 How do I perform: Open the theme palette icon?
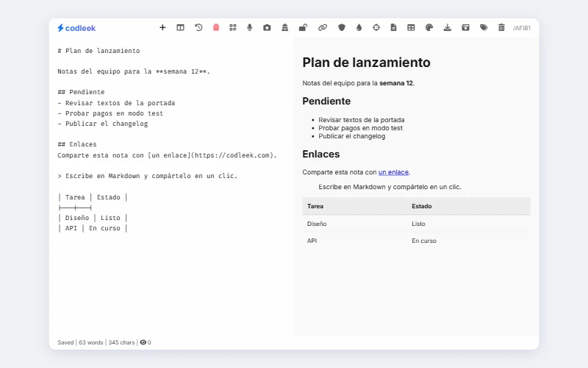click(429, 27)
